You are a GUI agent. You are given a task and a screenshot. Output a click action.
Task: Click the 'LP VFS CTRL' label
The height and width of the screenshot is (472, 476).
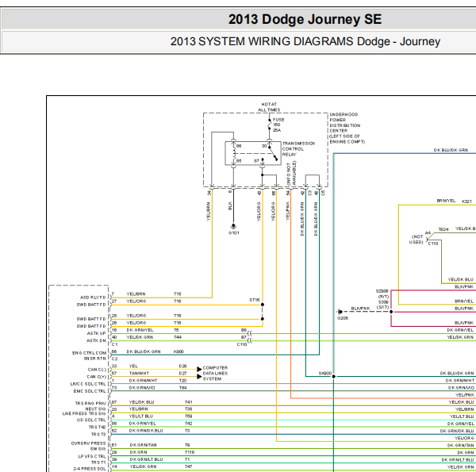92,456
